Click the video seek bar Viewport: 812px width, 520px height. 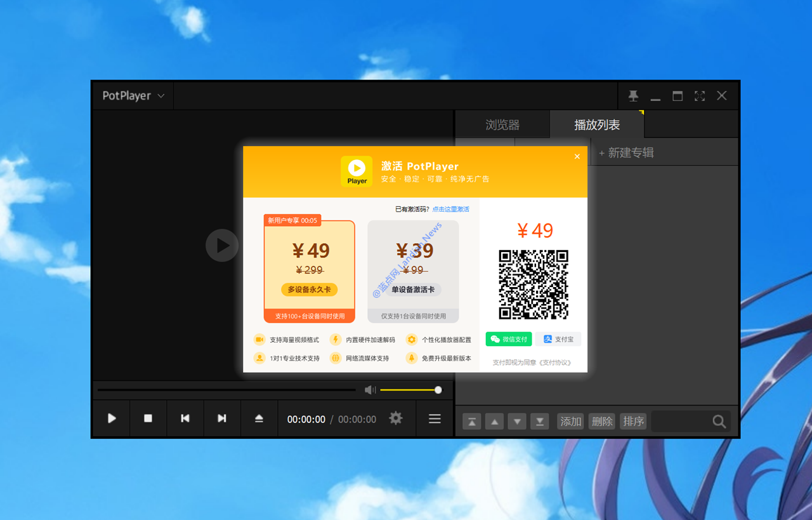[226, 390]
